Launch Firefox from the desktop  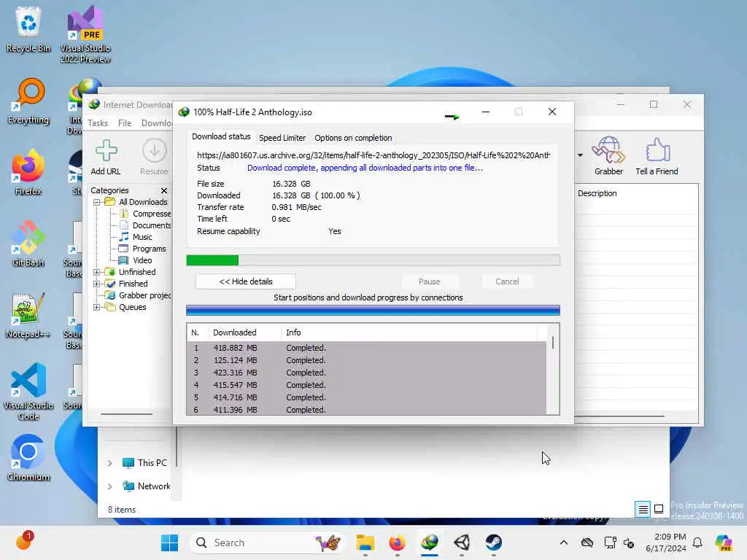28,172
